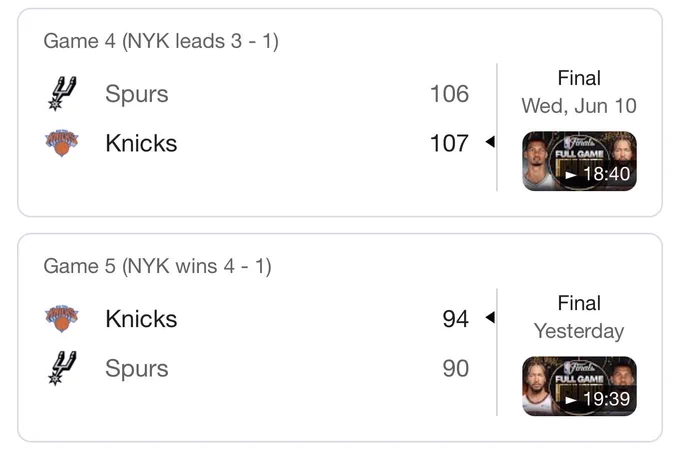This screenshot has width=680, height=460.
Task: Click the winner arrow beside score 94
Action: click(490, 317)
